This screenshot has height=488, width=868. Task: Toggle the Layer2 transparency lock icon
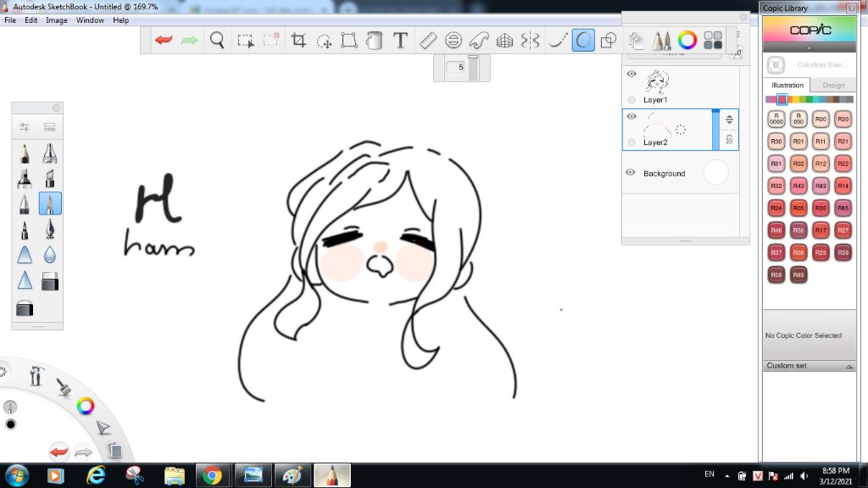point(730,140)
